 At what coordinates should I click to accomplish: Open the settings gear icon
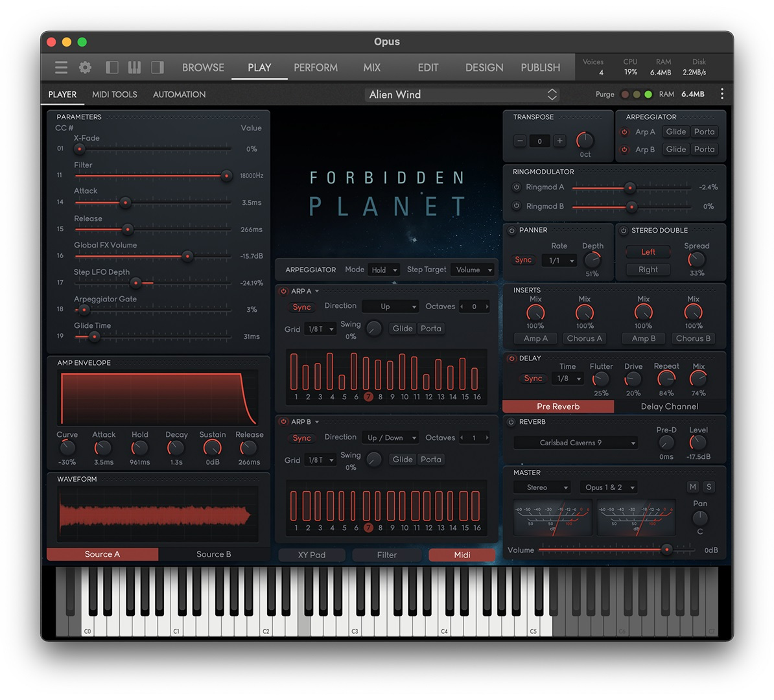click(85, 67)
